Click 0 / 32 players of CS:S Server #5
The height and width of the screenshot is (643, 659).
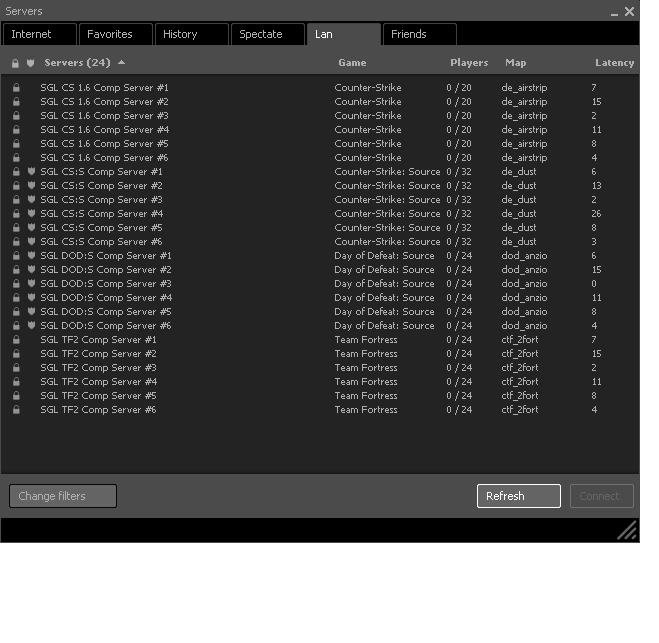pyautogui.click(x=459, y=227)
